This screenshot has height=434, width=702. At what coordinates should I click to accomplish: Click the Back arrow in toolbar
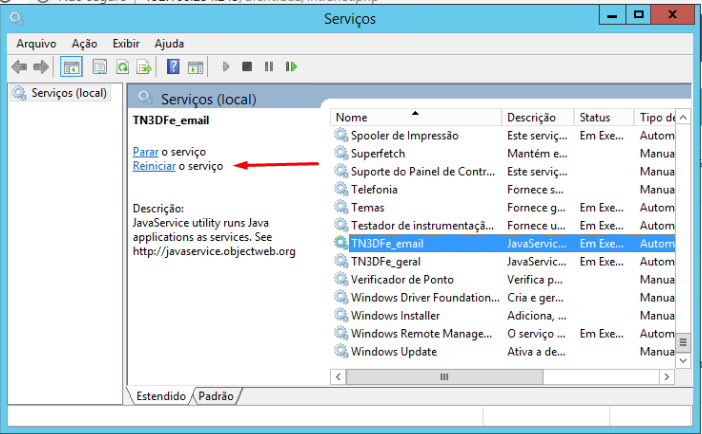[x=19, y=67]
